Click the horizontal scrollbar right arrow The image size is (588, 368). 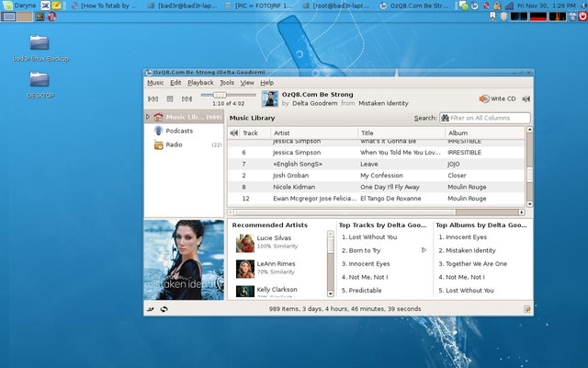point(522,213)
